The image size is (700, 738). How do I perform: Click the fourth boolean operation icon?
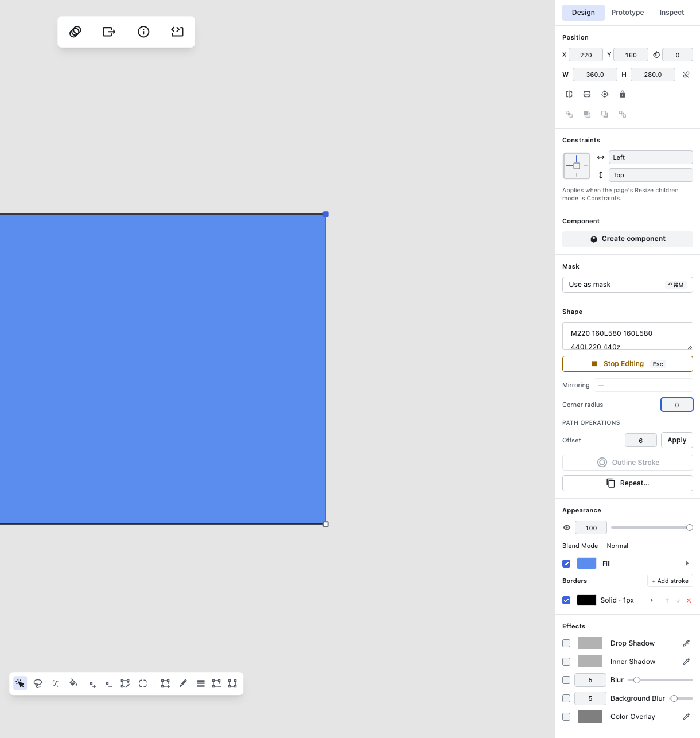coord(623,114)
